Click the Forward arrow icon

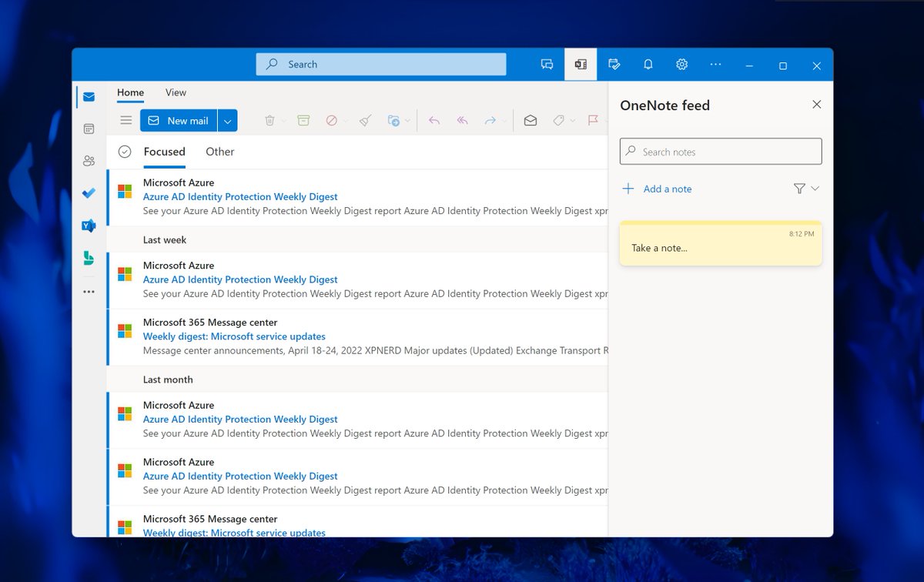490,121
